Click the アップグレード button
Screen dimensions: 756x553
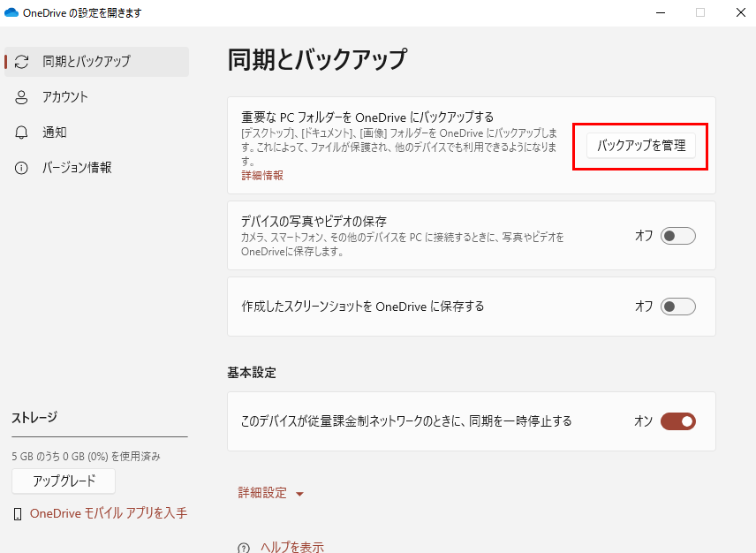click(x=64, y=481)
